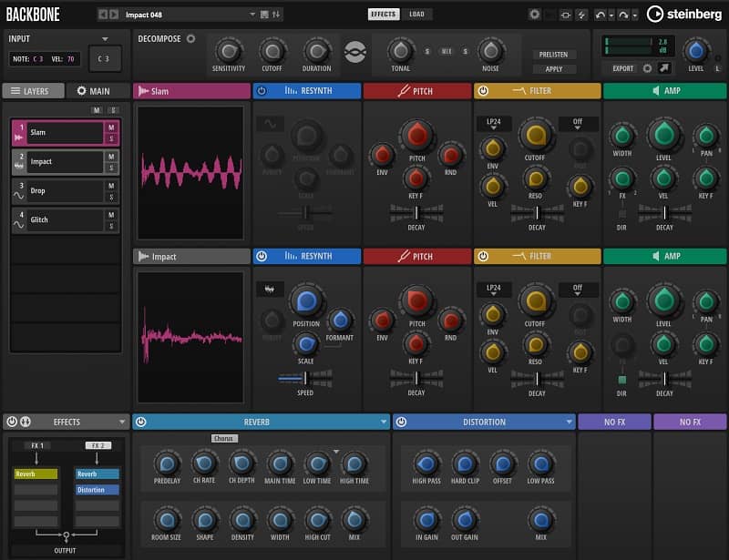Load the previous preset with left arrow
729x560 pixels.
tap(102, 15)
